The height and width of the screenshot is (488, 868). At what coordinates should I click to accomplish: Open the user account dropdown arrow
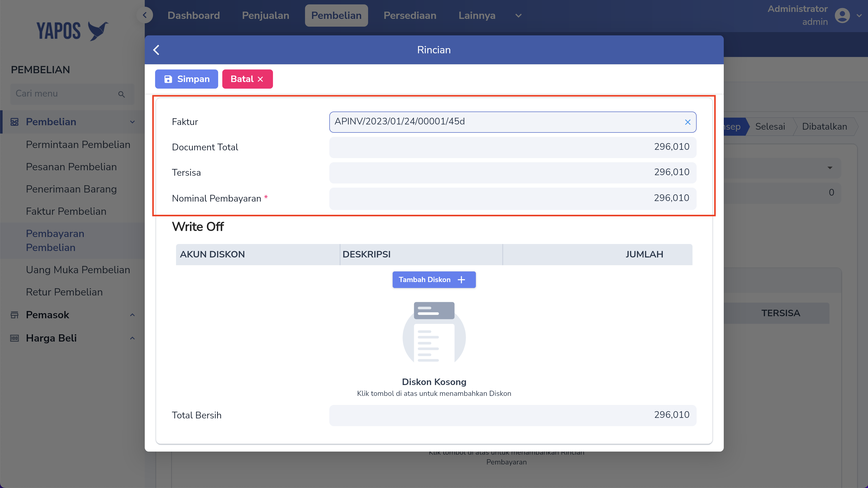pyautogui.click(x=859, y=16)
